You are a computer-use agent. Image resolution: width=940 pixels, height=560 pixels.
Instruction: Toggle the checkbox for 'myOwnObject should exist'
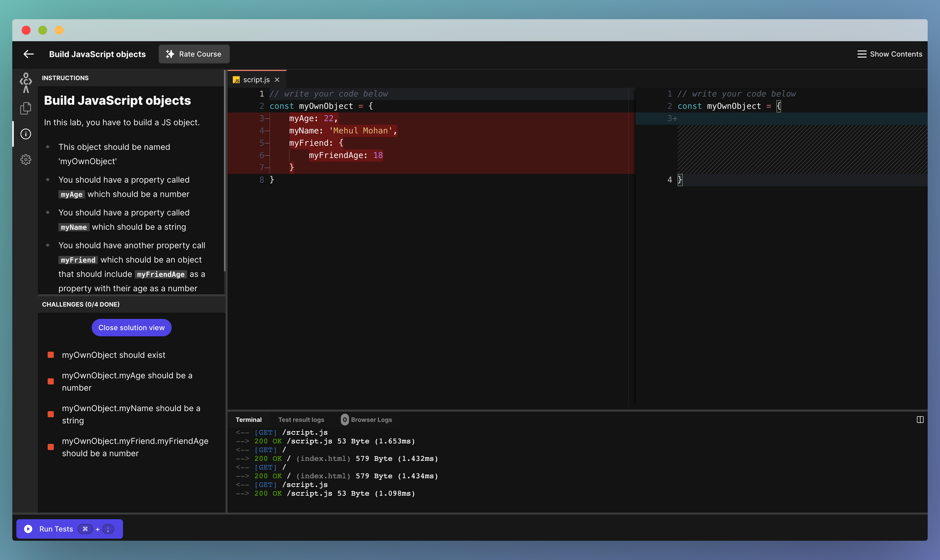[x=51, y=355]
